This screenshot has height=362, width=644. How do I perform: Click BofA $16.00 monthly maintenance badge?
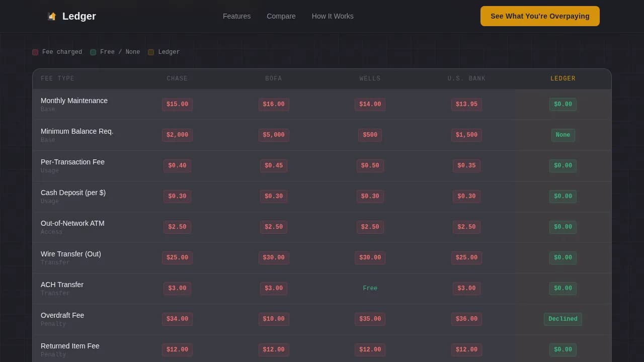click(274, 105)
